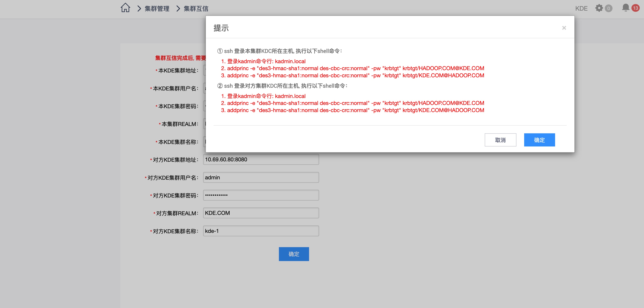This screenshot has width=644, height=308.
Task: Click step ② ssh 登录对方集群KDC heading
Action: pyautogui.click(x=282, y=86)
